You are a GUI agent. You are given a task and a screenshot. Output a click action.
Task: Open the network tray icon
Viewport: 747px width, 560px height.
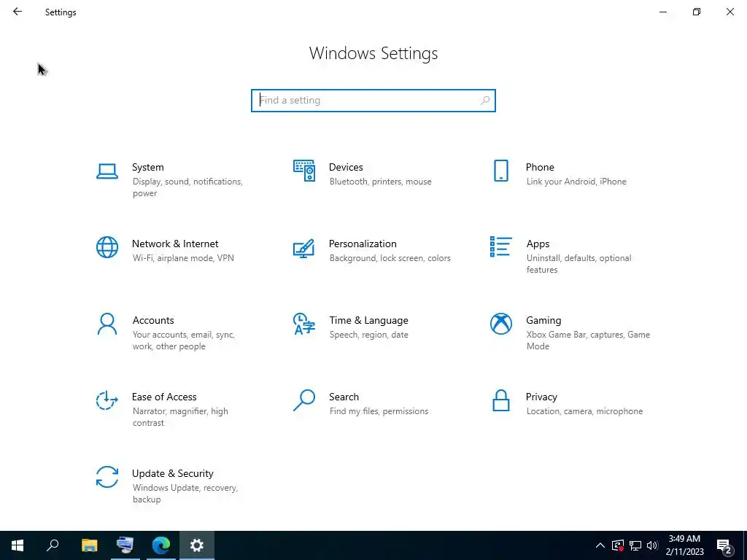click(x=635, y=545)
